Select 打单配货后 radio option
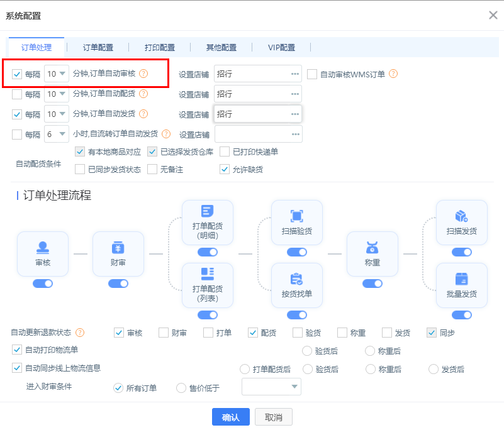Viewport: 504px width, 430px height. coord(245,369)
